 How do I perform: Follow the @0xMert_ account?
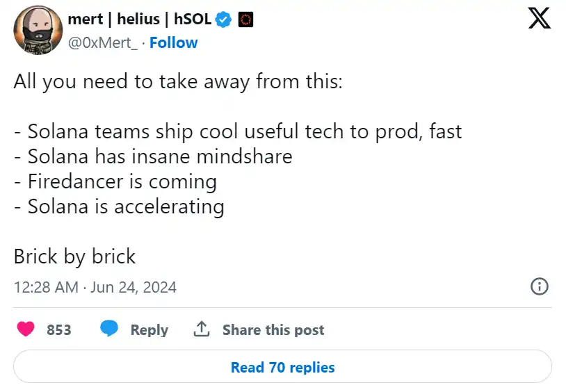click(173, 42)
